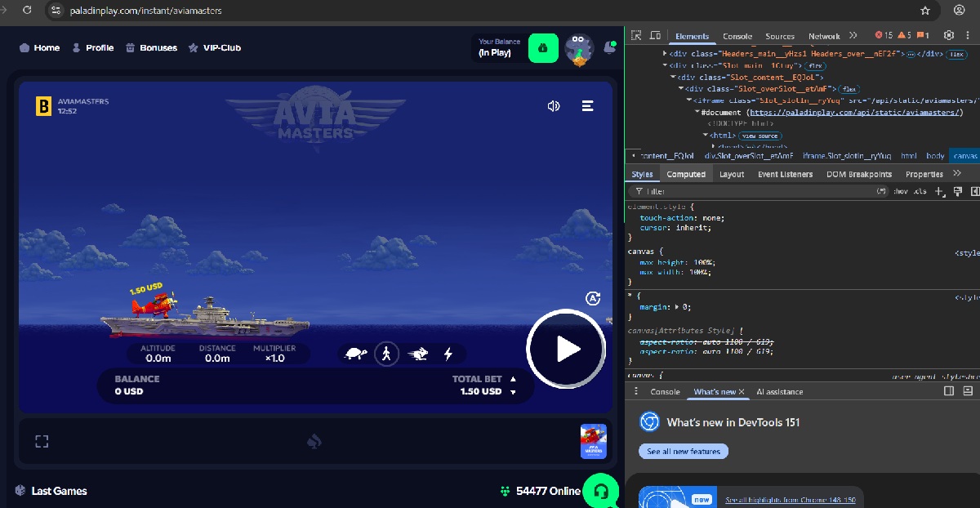The width and height of the screenshot is (980, 508).
Task: Collapse the Slot_overSlot div node
Action: click(681, 88)
